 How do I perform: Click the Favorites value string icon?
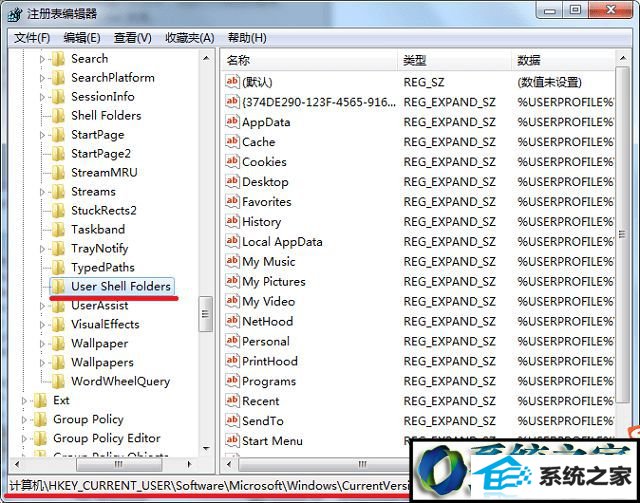click(x=232, y=201)
